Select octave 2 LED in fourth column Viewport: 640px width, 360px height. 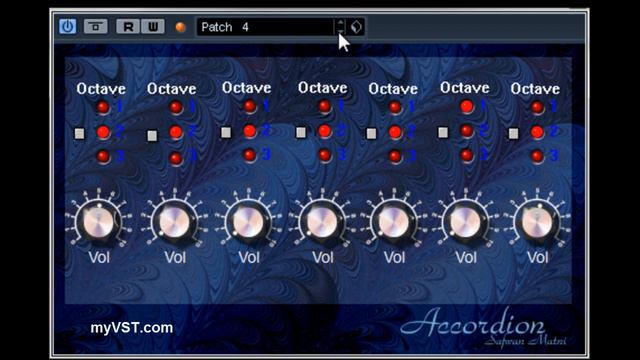(324, 131)
